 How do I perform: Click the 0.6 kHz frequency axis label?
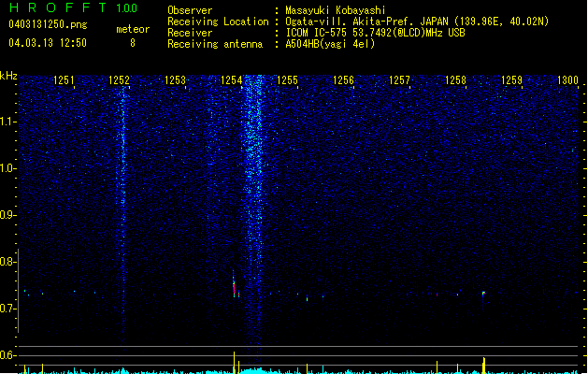click(7, 355)
